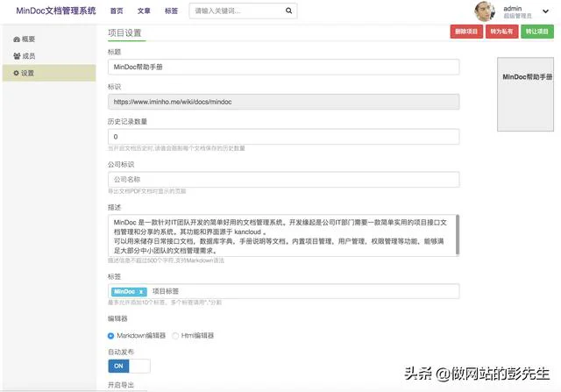Select the Html编辑器 radio option
The width and height of the screenshot is (561, 392).
175,336
